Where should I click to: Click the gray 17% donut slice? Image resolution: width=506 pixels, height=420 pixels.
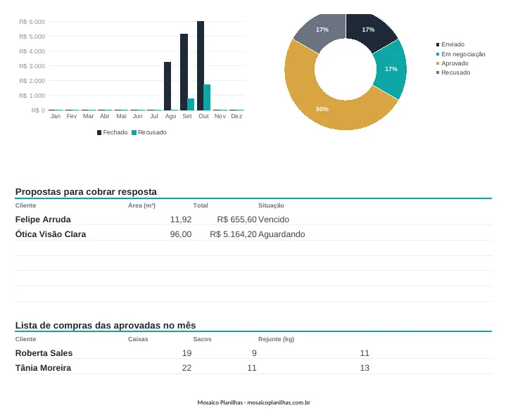click(x=323, y=30)
